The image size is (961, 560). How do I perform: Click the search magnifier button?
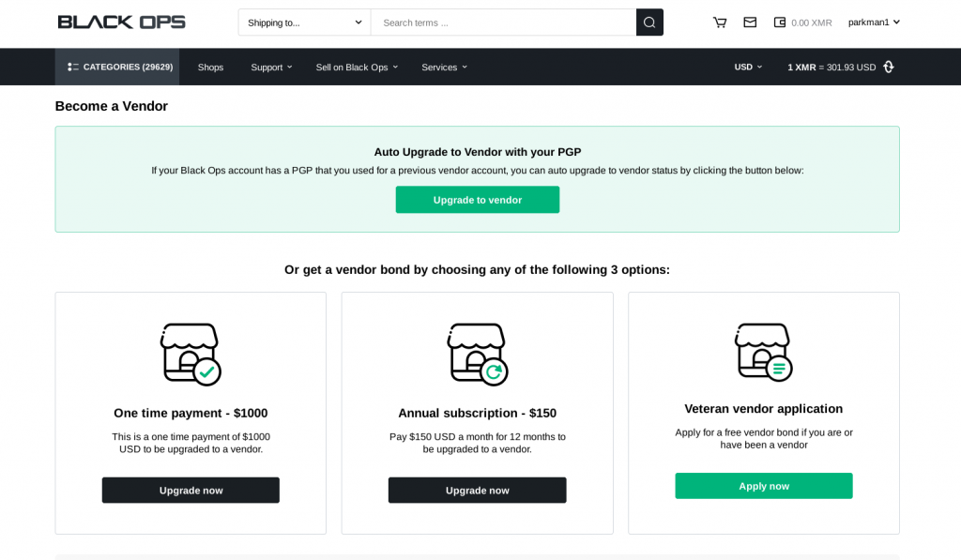(x=649, y=23)
